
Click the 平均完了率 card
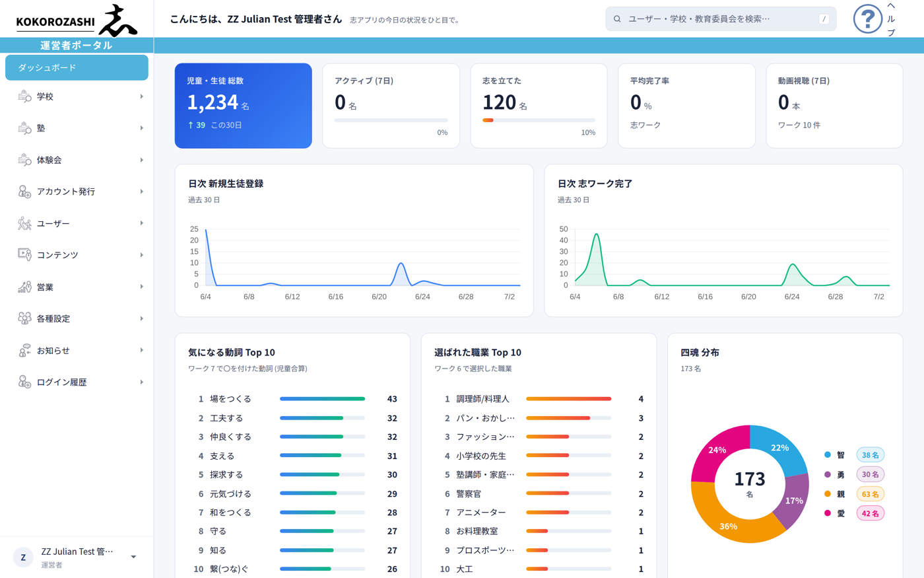point(686,106)
